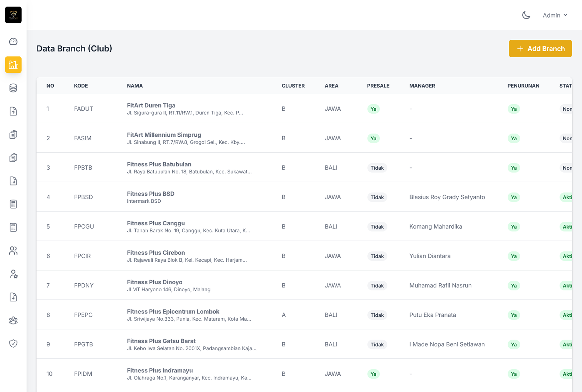
Task: Click presale Ya badge for Fitness Plus Indramayu
Action: 373,374
